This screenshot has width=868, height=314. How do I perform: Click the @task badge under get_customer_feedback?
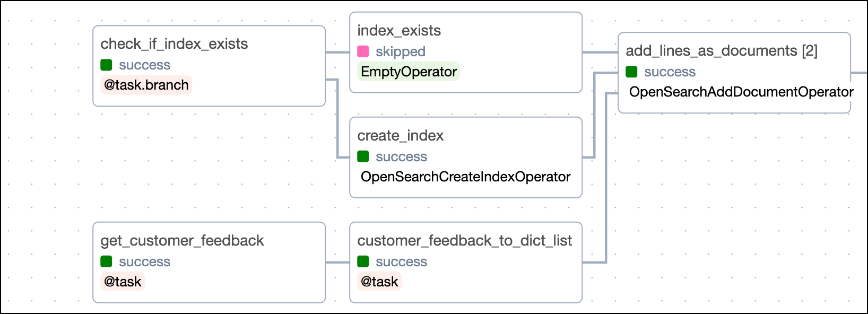pos(123,282)
